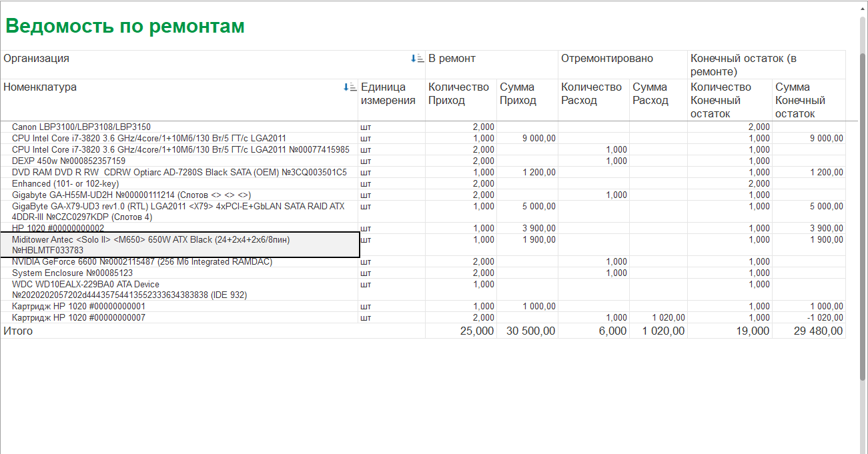Select the final total 29 480,00 cell

pyautogui.click(x=818, y=331)
